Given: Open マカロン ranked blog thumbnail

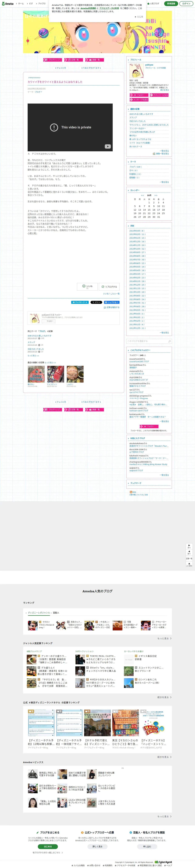Looking at the screenshot, I should click(33, 625).
